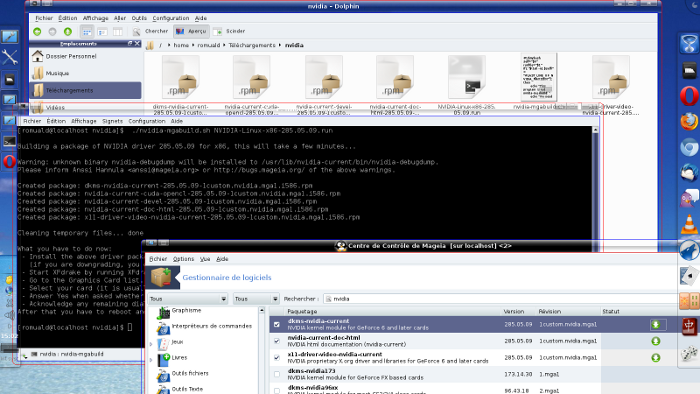Open Configuration menu in Dolphin
The width and height of the screenshot is (700, 394).
pos(171,18)
